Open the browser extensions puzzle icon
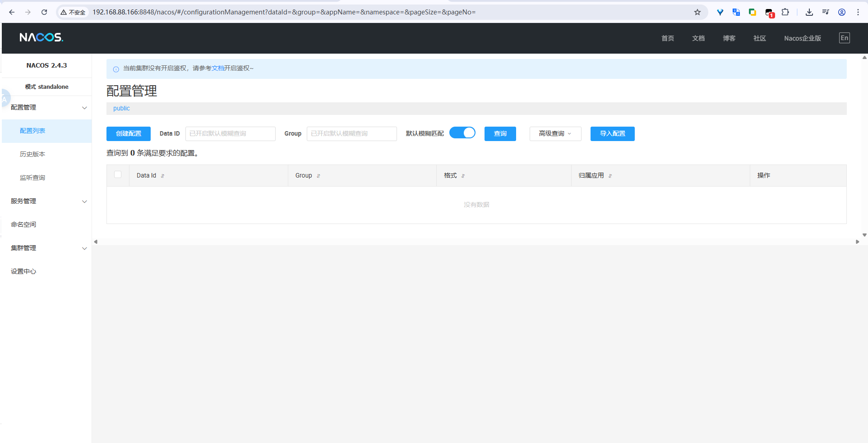Viewport: 868px width, 443px height. 785,12
